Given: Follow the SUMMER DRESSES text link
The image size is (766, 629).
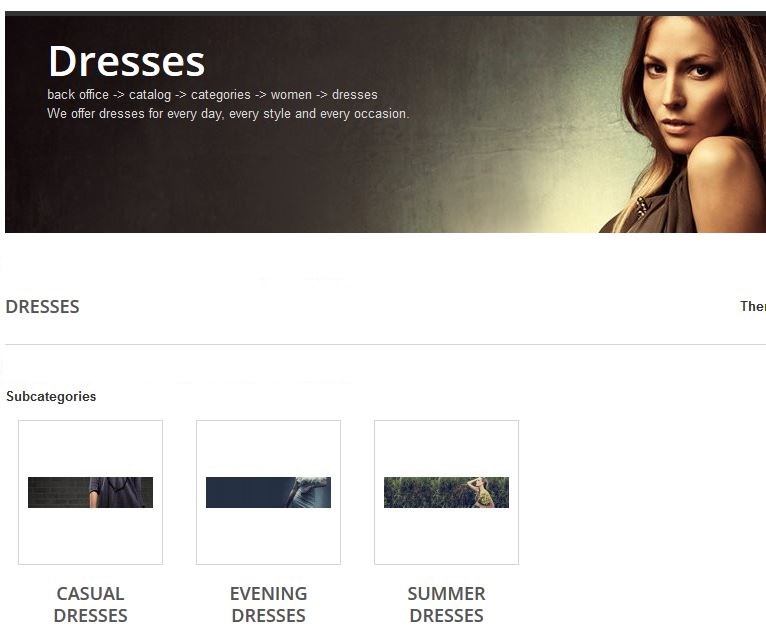Looking at the screenshot, I should click(446, 605).
